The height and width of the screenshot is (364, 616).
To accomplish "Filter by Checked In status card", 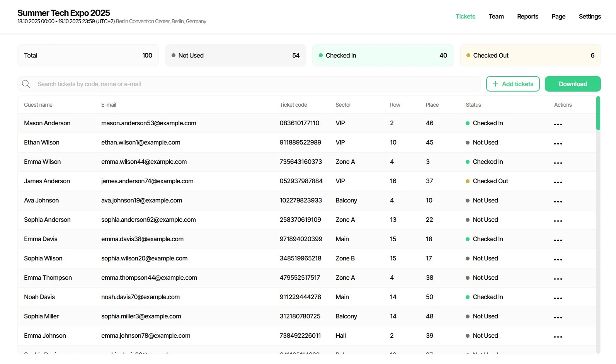I will point(383,55).
